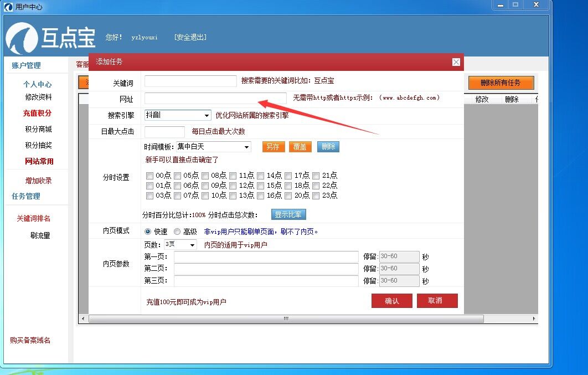Choose the 快速 radio option
This screenshot has height=375, width=588.
pyautogui.click(x=148, y=232)
